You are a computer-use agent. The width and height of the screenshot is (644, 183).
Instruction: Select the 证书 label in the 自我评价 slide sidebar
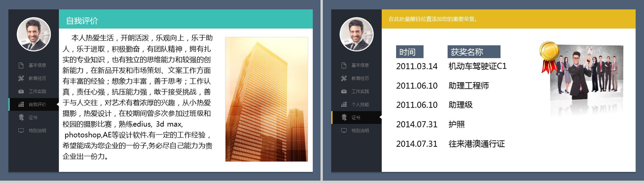(x=33, y=118)
